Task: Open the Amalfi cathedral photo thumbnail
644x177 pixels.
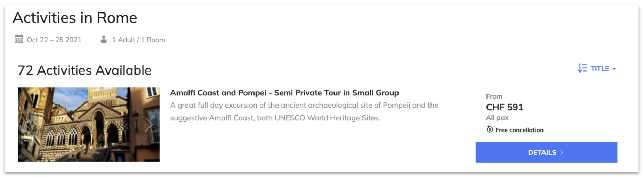Action: point(89,125)
